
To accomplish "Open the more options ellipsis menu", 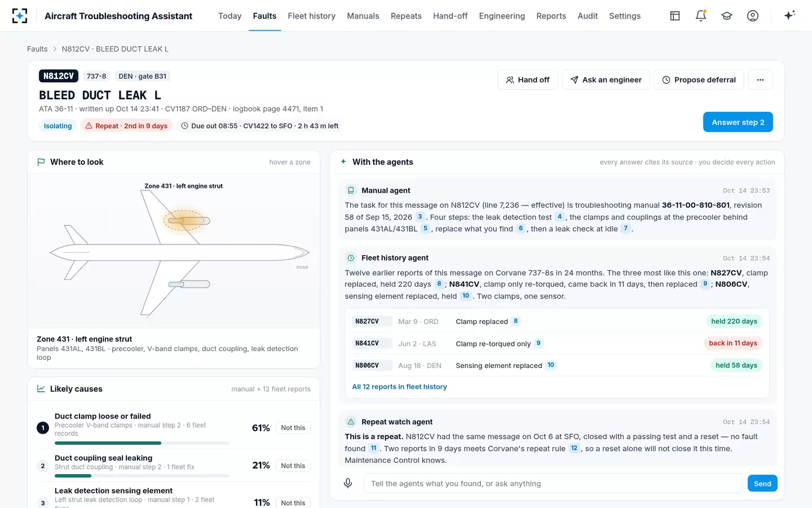I will point(760,80).
